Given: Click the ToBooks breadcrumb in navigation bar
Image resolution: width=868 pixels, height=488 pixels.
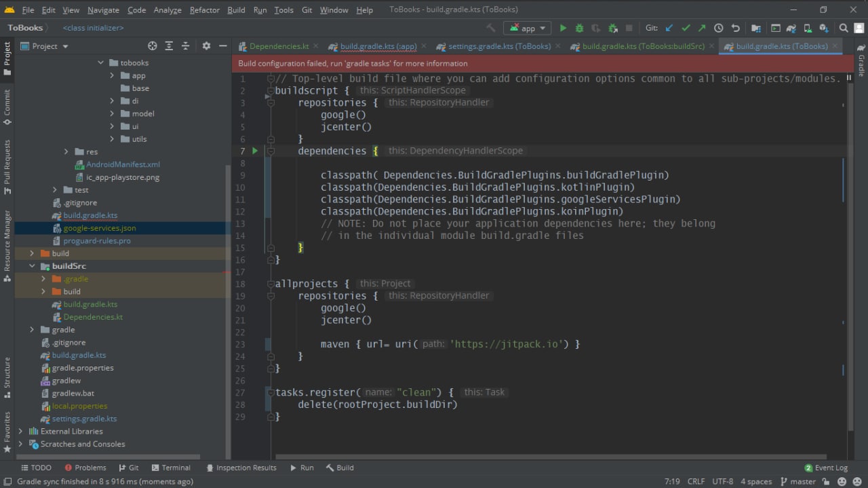Looking at the screenshot, I should click(26, 28).
